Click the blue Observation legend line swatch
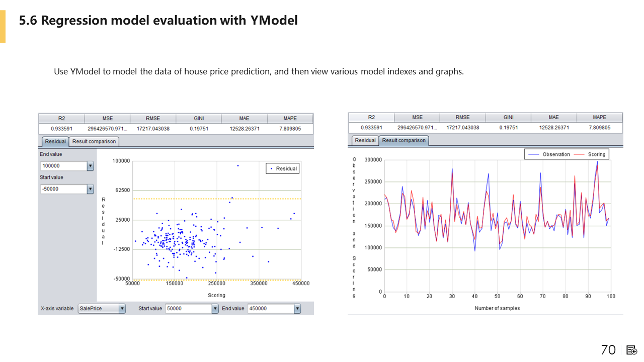Screen dimensions: 644x362 tap(533, 154)
